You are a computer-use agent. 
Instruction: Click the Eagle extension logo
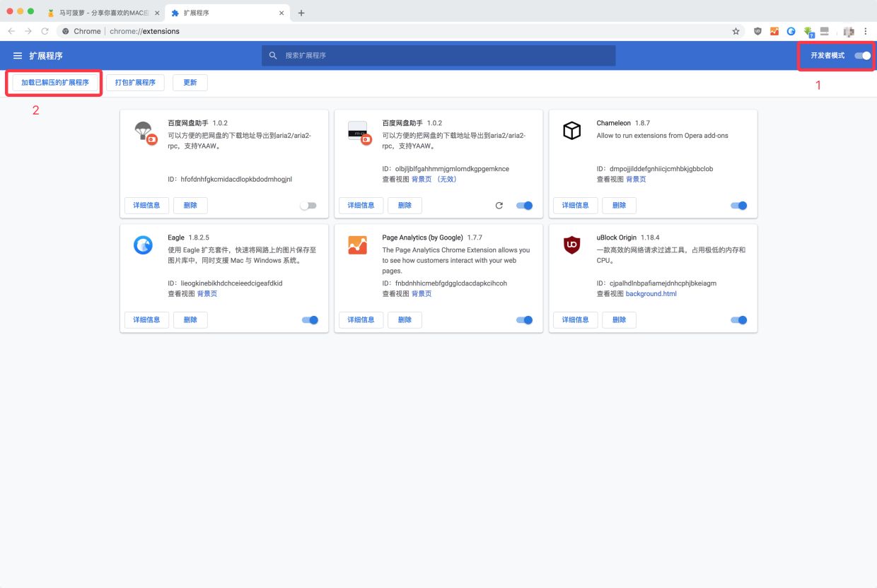click(x=143, y=245)
